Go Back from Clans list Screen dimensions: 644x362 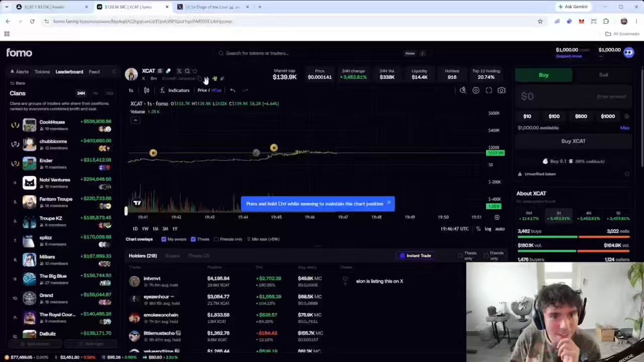[x=18, y=83]
